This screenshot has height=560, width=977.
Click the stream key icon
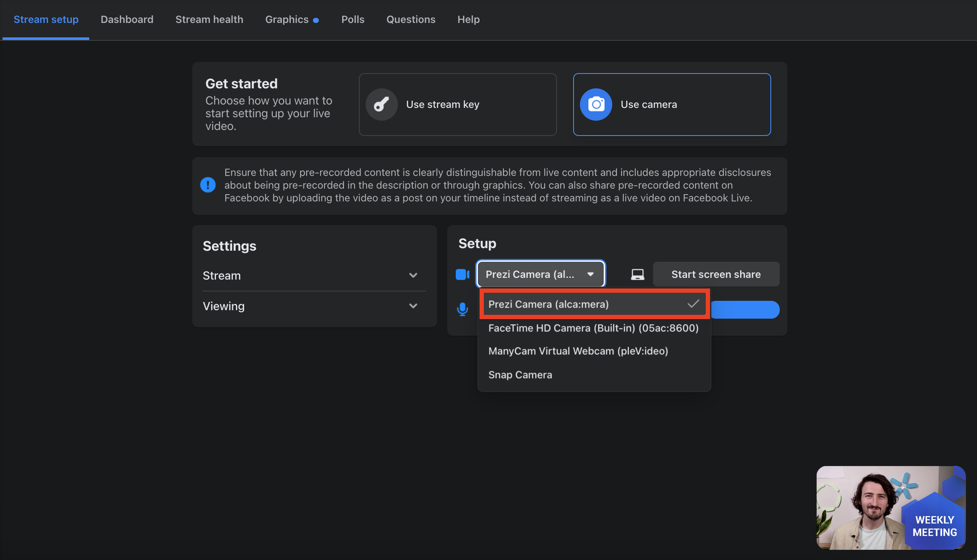click(x=381, y=105)
